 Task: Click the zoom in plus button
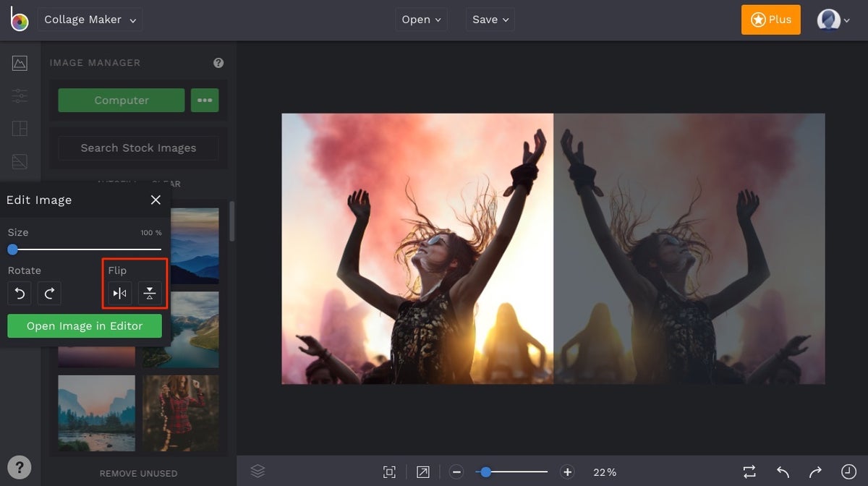pos(567,472)
